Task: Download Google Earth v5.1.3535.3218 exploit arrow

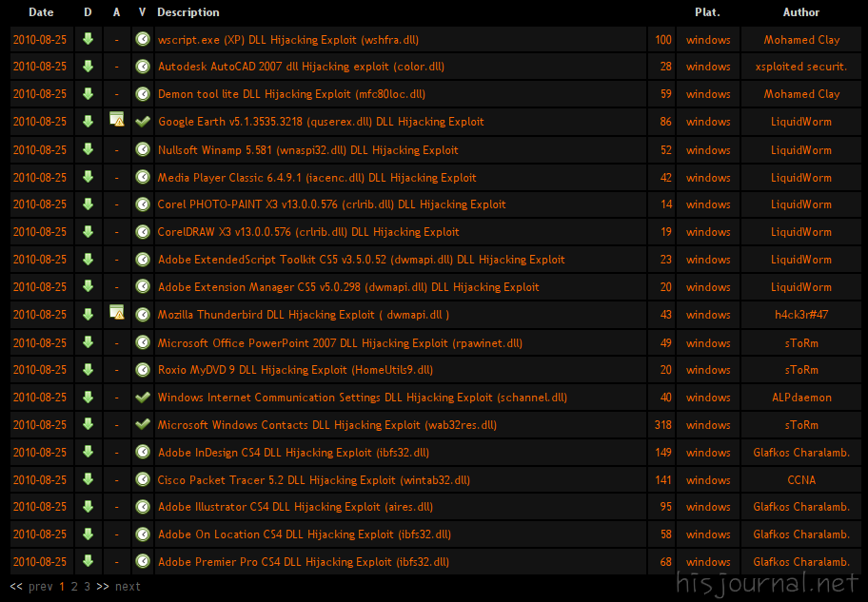Action: point(88,121)
